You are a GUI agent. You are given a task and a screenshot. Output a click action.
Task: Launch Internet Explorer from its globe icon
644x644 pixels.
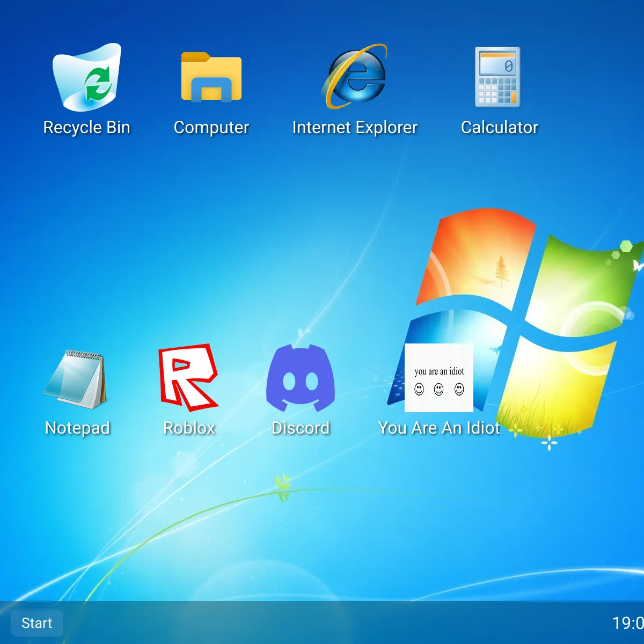[x=355, y=77]
